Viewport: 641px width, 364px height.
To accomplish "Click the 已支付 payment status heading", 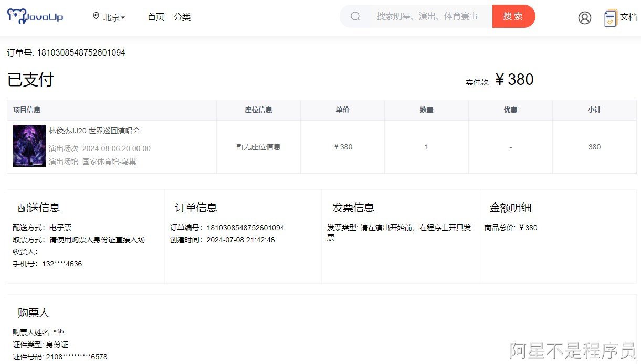I will coord(30,79).
